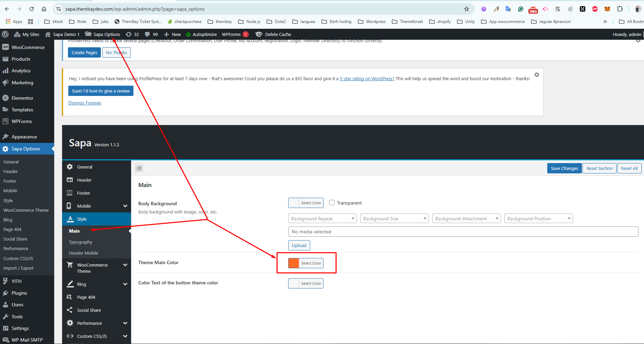Open Background Size dropdown
This screenshot has width=644, height=344.
395,219
